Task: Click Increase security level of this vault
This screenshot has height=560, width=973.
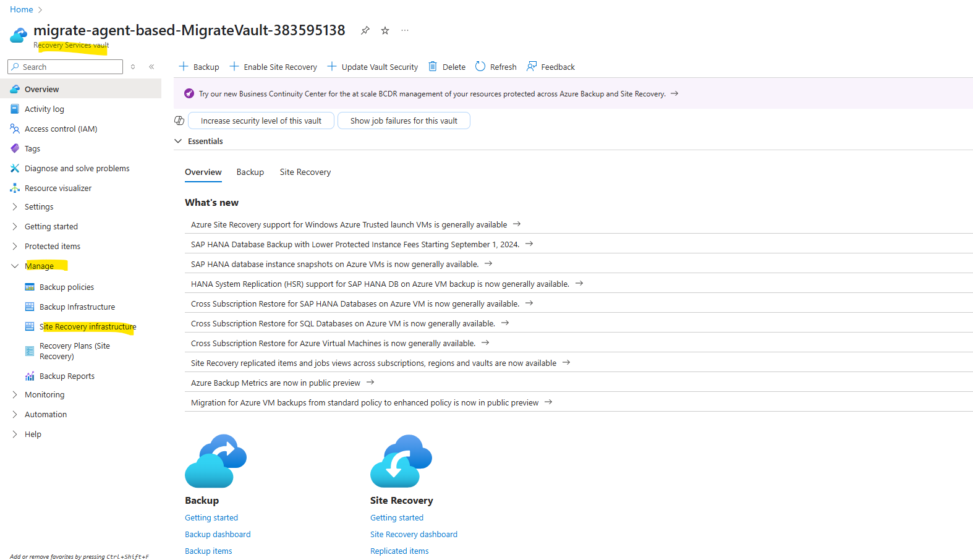Action: (x=261, y=121)
